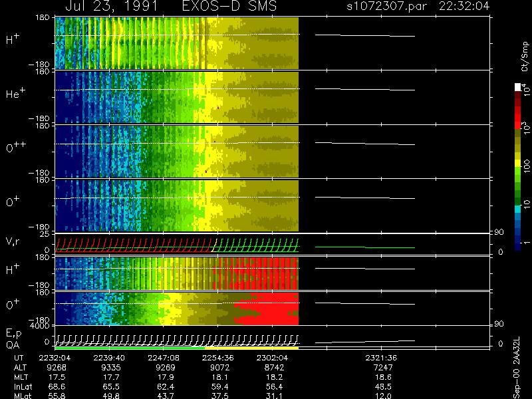Select the "QA" row label
532x399 pixels.
(x=13, y=345)
